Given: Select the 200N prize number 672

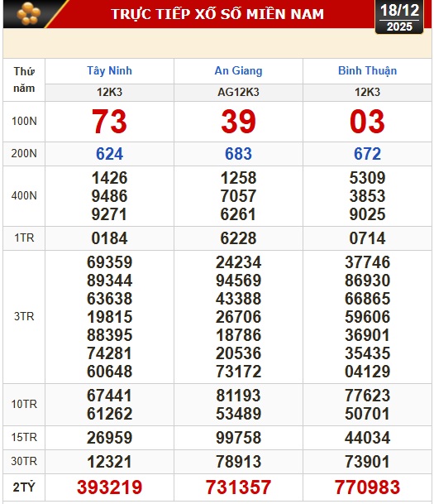Looking at the screenshot, I should click(368, 154).
